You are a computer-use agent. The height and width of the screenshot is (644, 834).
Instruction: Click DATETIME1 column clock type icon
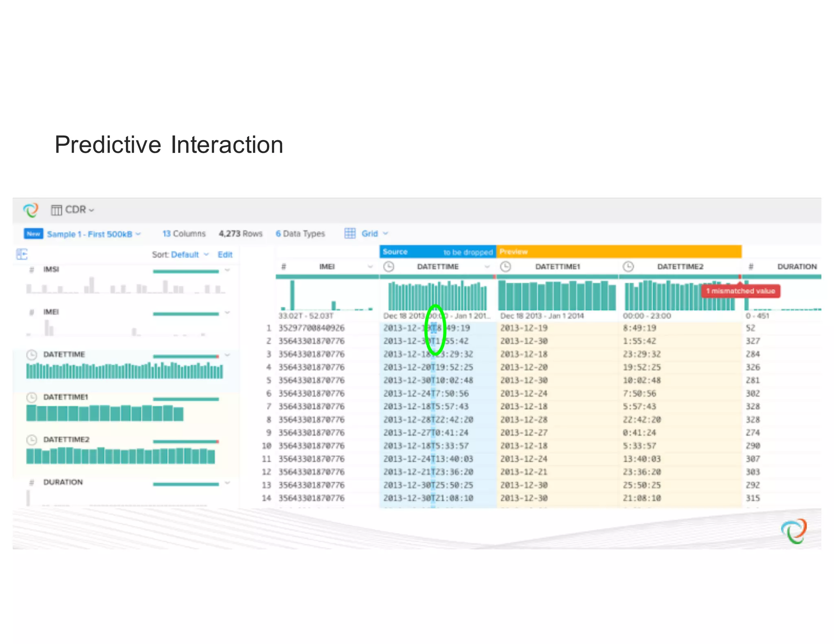(x=505, y=267)
